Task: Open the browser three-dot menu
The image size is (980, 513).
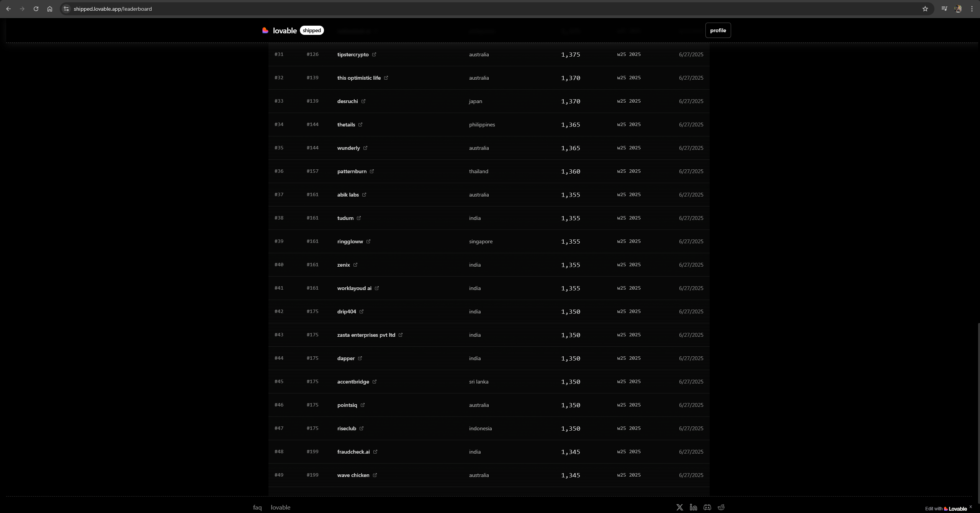Action: click(x=972, y=9)
